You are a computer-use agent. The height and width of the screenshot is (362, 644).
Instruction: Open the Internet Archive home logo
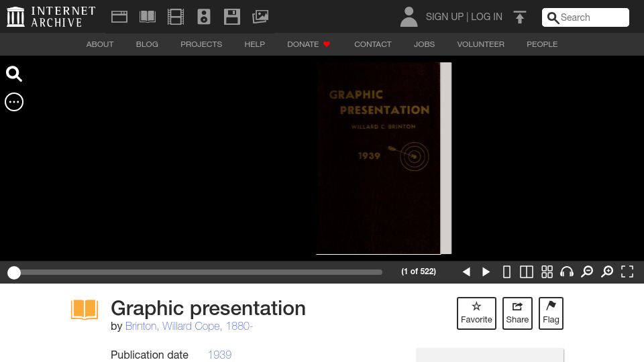point(51,17)
